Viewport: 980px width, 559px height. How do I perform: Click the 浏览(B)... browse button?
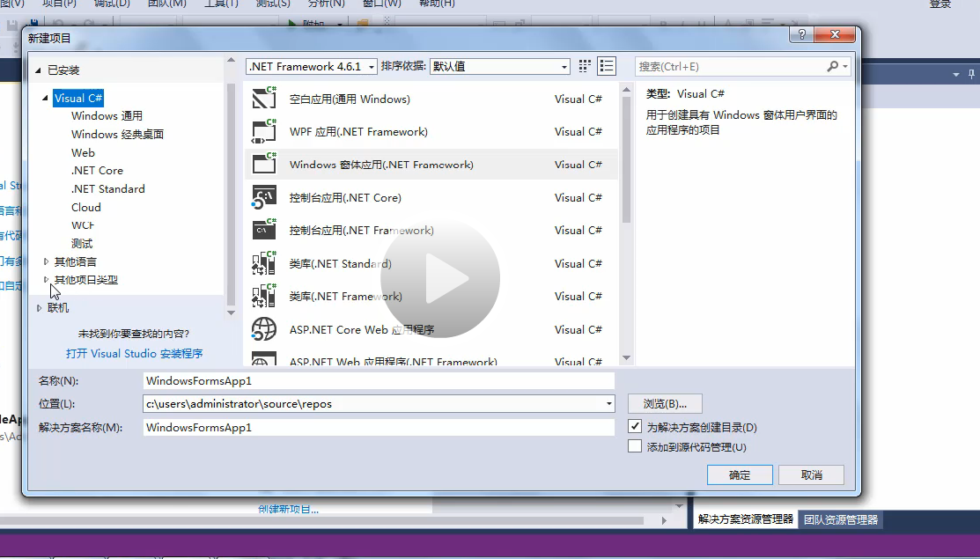tap(665, 404)
